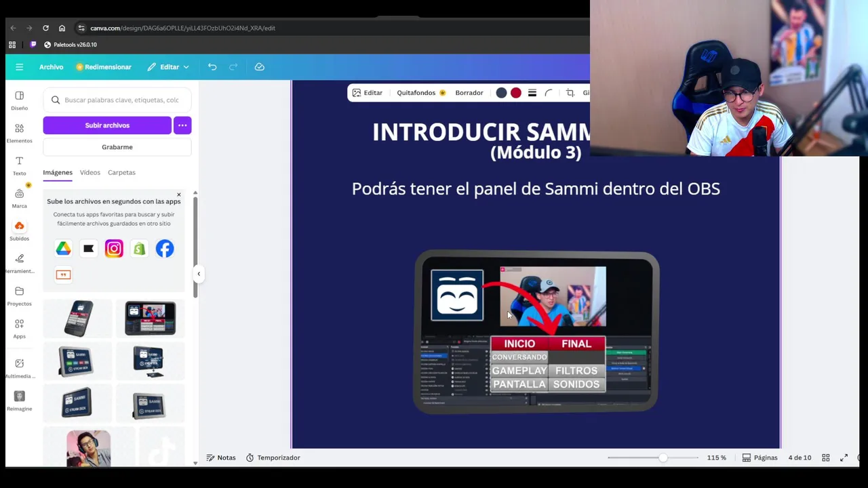Open the Apps sidebar panel

19,328
